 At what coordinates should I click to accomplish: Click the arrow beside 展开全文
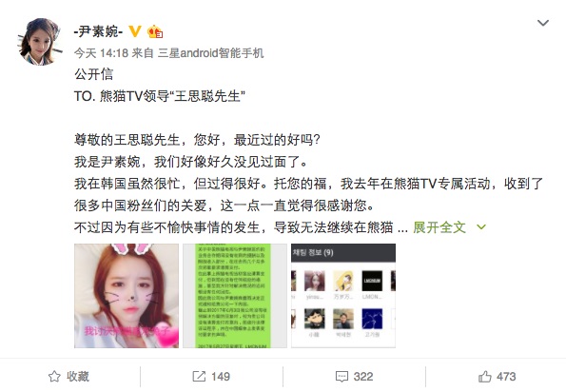click(x=481, y=227)
